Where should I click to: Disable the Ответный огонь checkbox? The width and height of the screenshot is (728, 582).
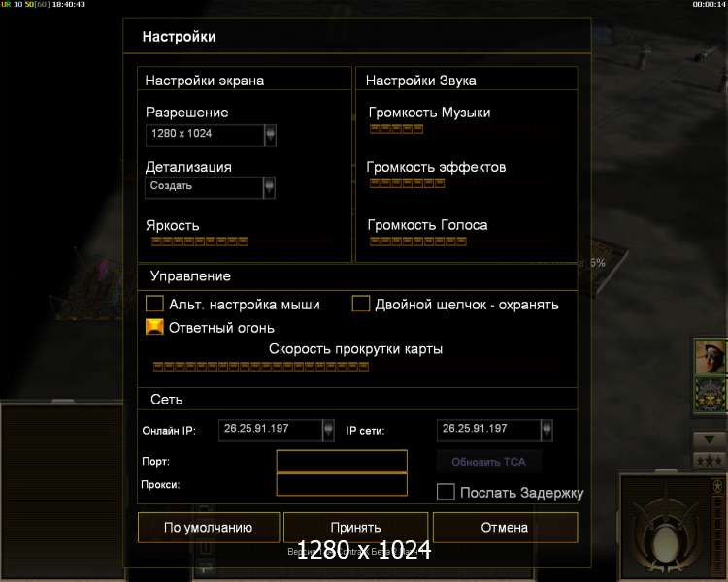(x=154, y=327)
